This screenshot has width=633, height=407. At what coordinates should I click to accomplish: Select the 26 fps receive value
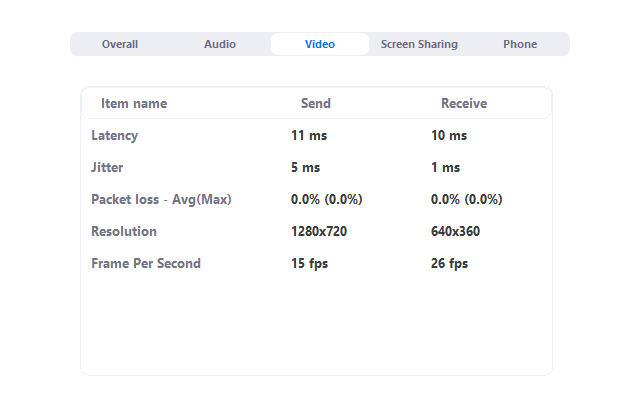pyautogui.click(x=449, y=264)
